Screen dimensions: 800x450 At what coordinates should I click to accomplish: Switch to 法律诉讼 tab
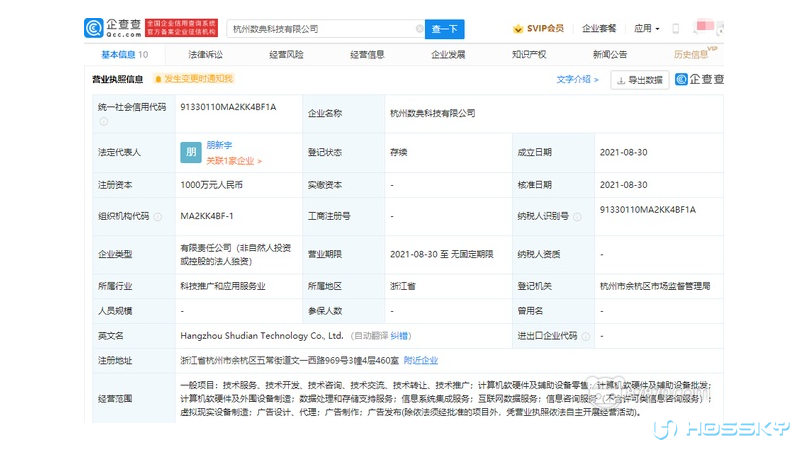point(205,55)
